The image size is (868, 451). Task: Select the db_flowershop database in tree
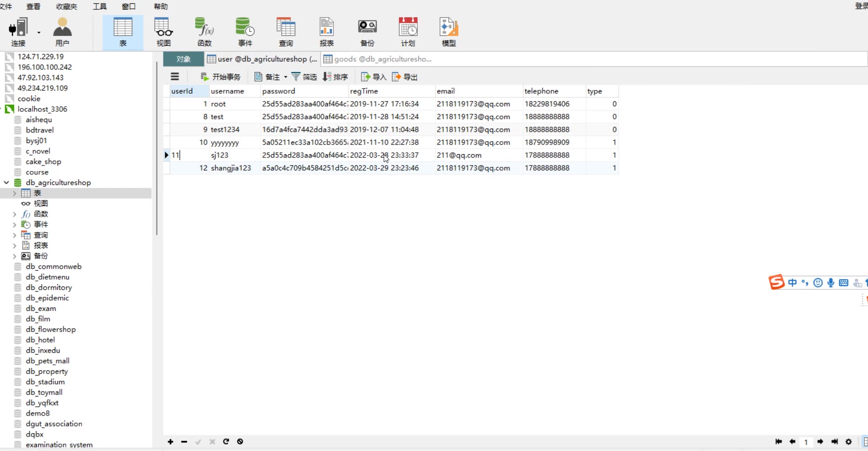50,329
